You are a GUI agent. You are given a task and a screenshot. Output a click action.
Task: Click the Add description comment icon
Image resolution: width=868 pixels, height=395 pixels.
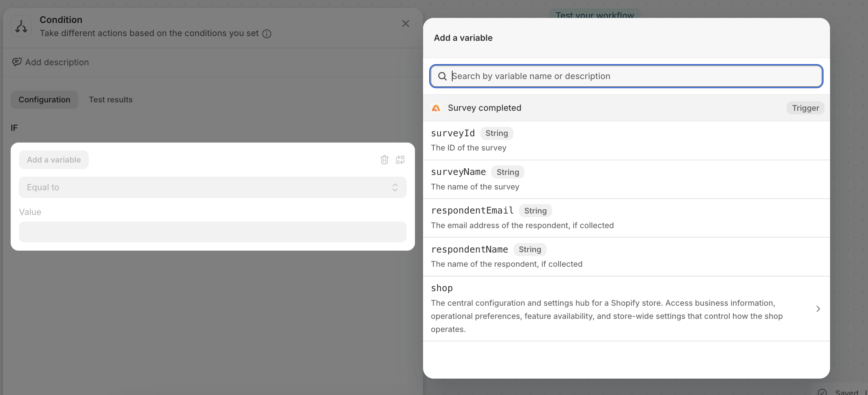[17, 62]
